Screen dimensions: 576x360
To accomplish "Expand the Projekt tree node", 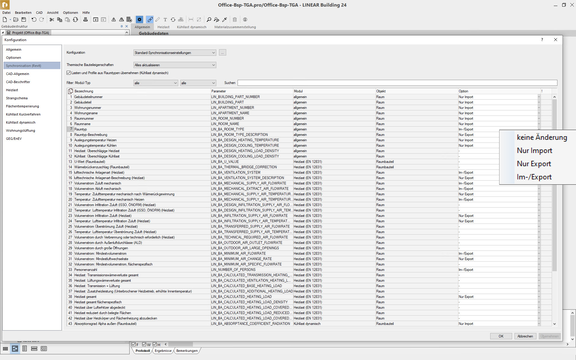I will 3,33.
